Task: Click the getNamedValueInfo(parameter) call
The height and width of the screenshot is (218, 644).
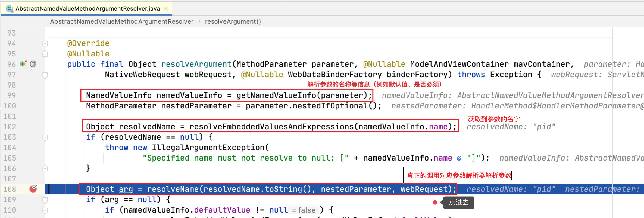Action: (x=302, y=95)
